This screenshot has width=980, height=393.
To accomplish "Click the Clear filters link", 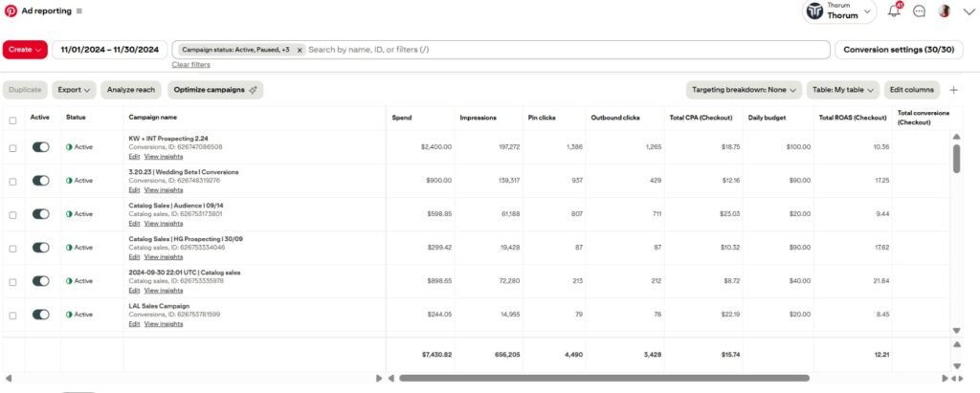I will pos(191,65).
